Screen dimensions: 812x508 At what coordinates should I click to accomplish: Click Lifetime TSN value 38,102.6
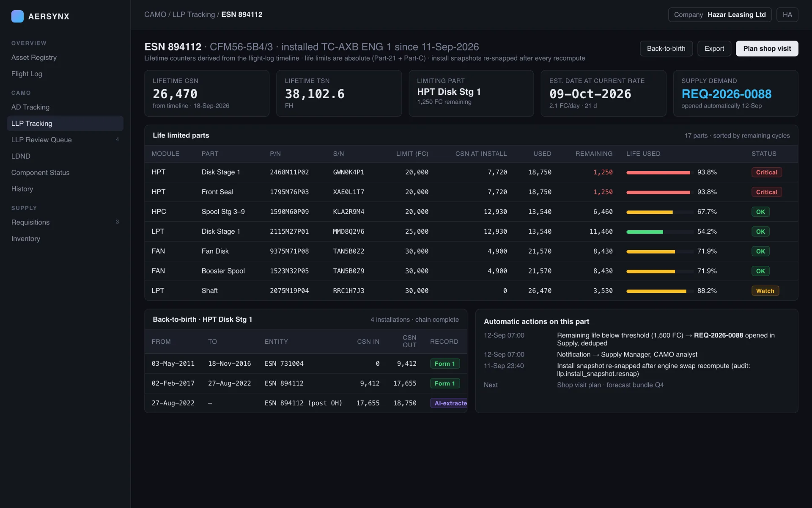point(315,94)
